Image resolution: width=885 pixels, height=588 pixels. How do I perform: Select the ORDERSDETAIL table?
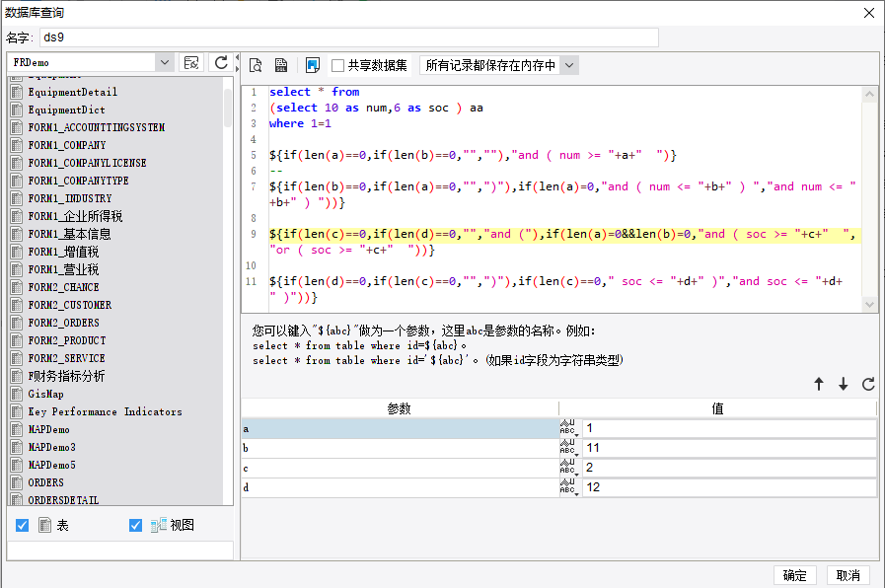coord(63,500)
